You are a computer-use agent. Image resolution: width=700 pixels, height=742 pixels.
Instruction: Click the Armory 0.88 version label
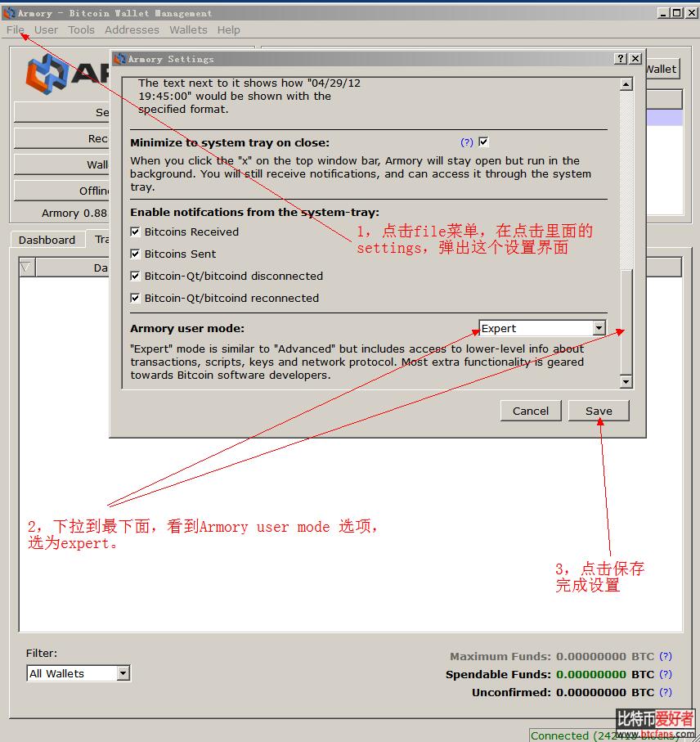pyautogui.click(x=74, y=213)
